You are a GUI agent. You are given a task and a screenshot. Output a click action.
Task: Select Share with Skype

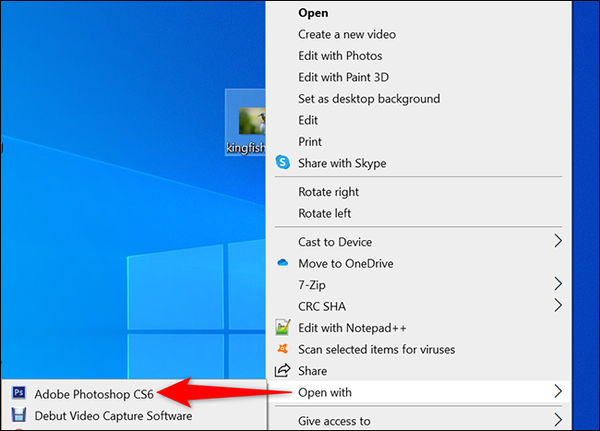[x=419, y=163]
